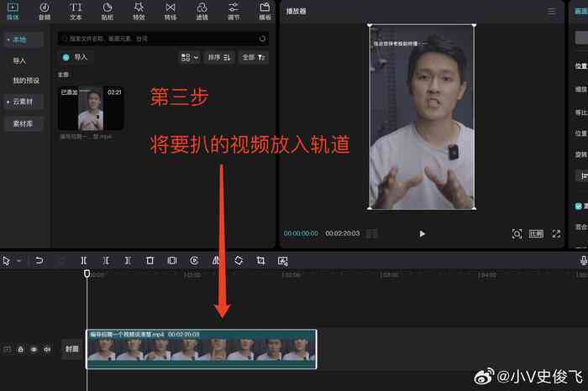588x391 pixels.
Task: Open the 媒体 (Media) tab
Action: coord(13,11)
